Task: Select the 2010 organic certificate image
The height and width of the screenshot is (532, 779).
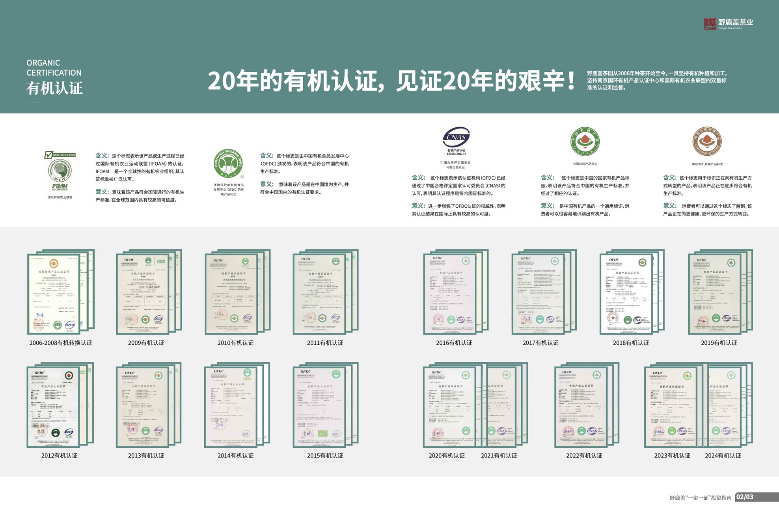Action: tap(231, 294)
